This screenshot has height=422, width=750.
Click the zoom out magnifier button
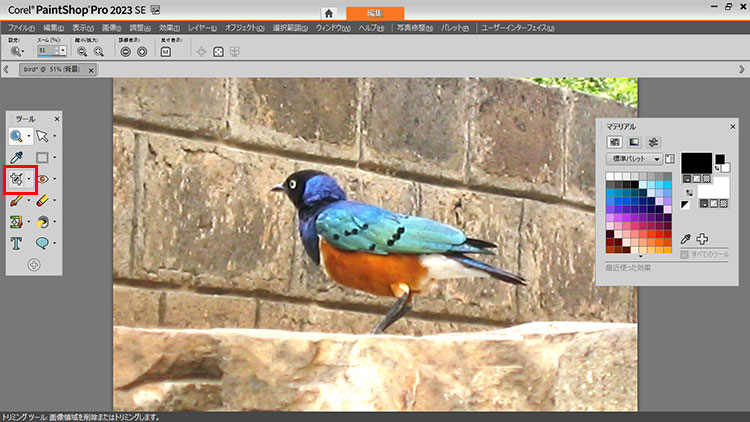(x=83, y=51)
